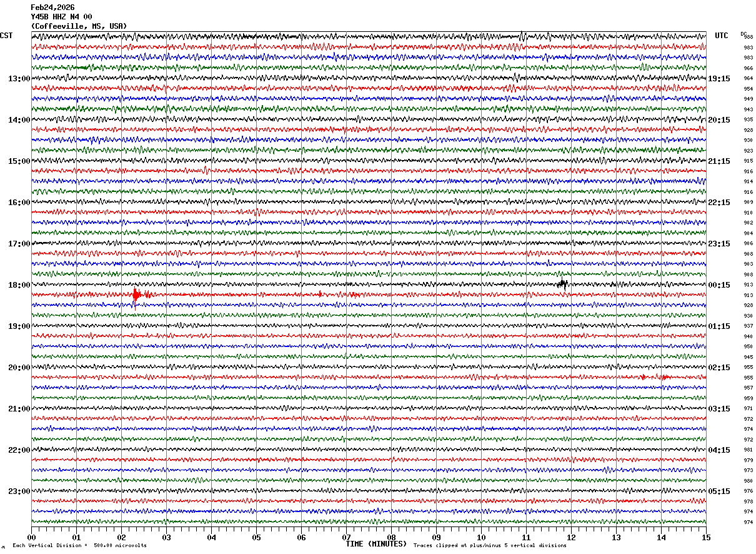Viewport: 756px width, 554px height.
Task: Click the 19:15 UTC time label
Action: (719, 79)
